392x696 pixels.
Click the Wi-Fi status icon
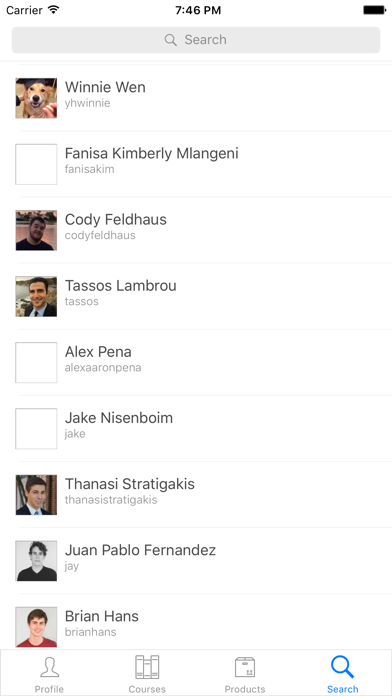click(x=54, y=10)
